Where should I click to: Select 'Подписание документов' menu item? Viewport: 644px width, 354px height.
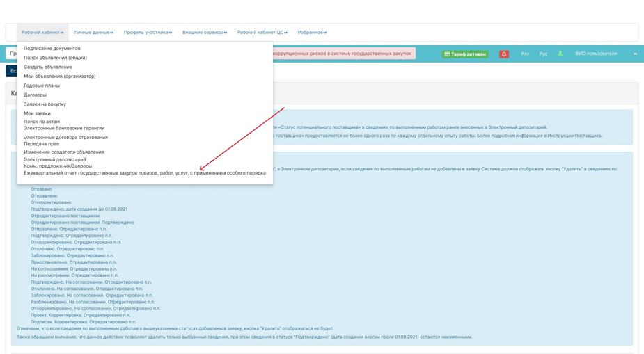coord(52,49)
